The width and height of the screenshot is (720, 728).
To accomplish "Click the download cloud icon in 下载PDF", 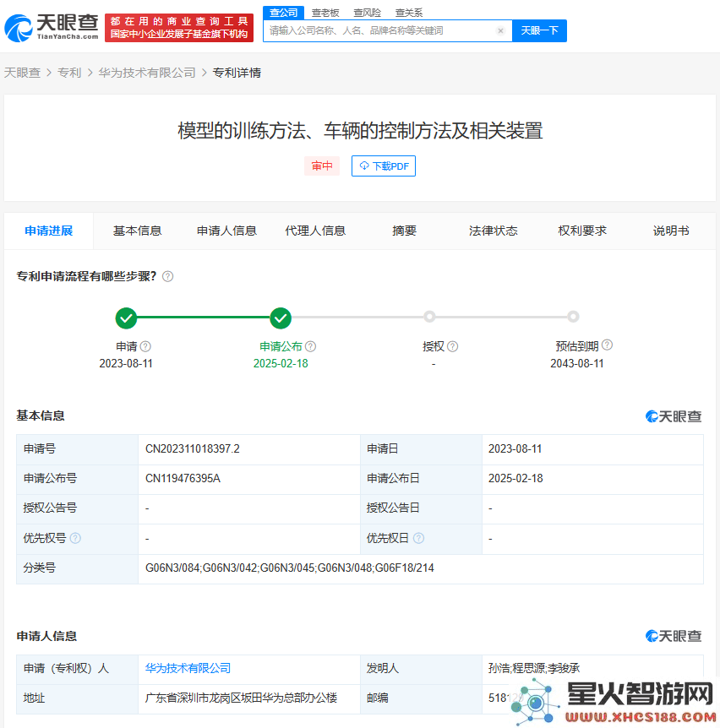I will pyautogui.click(x=364, y=166).
